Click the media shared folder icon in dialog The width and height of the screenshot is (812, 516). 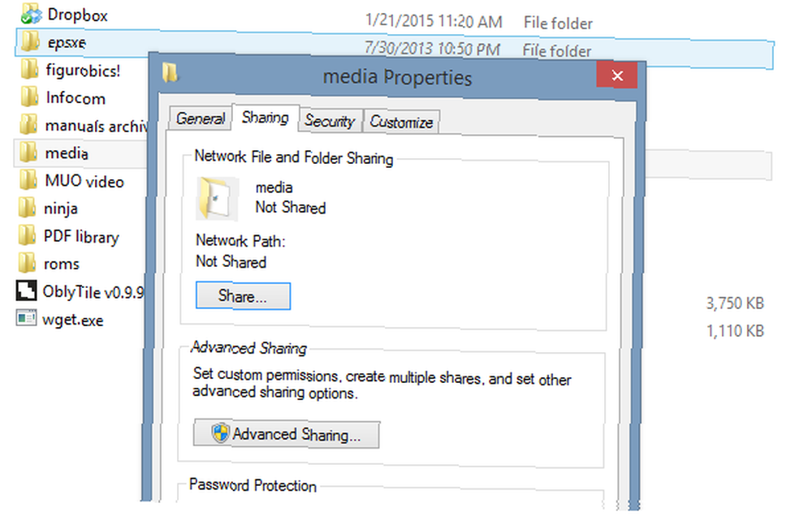coord(217,198)
